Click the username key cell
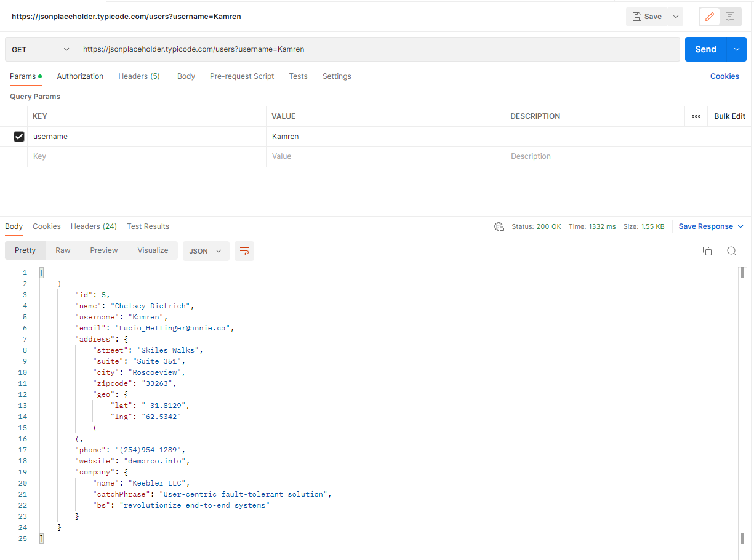This screenshot has width=754, height=560. pyautogui.click(x=147, y=137)
